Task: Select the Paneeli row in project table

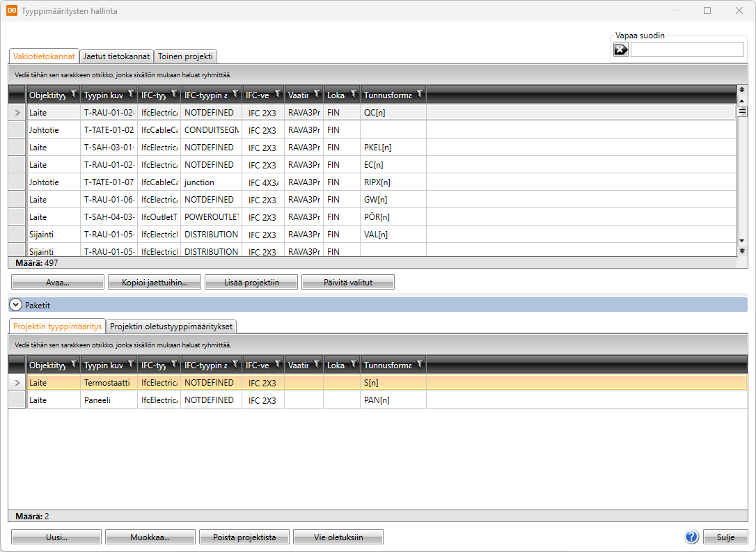Action: (97, 400)
